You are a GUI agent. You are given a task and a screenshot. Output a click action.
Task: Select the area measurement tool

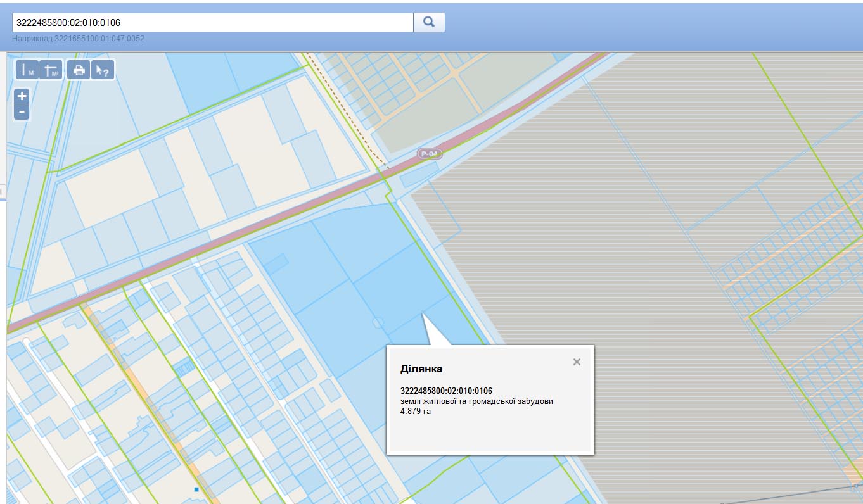click(x=51, y=70)
